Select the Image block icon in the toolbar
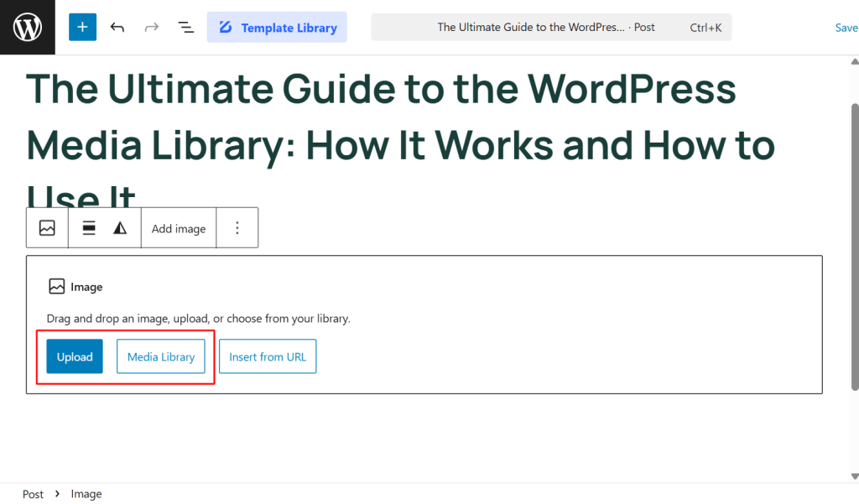The width and height of the screenshot is (859, 504). (x=46, y=227)
